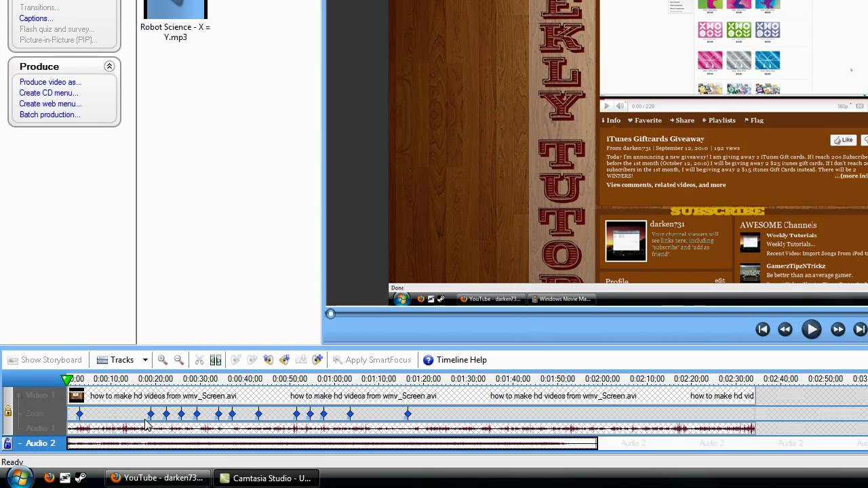Select the last zoom keyframe near 0:01:16
This screenshot has width=868, height=488.
(x=408, y=413)
